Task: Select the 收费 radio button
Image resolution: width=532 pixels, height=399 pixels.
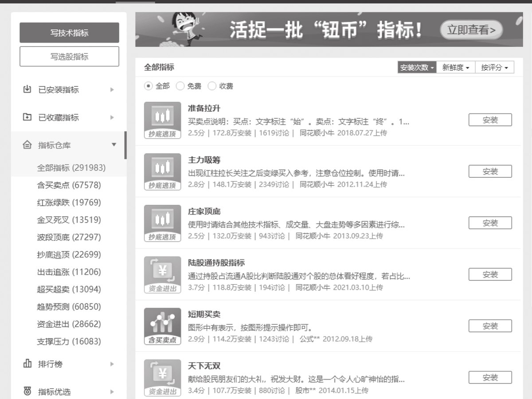Action: [x=212, y=86]
